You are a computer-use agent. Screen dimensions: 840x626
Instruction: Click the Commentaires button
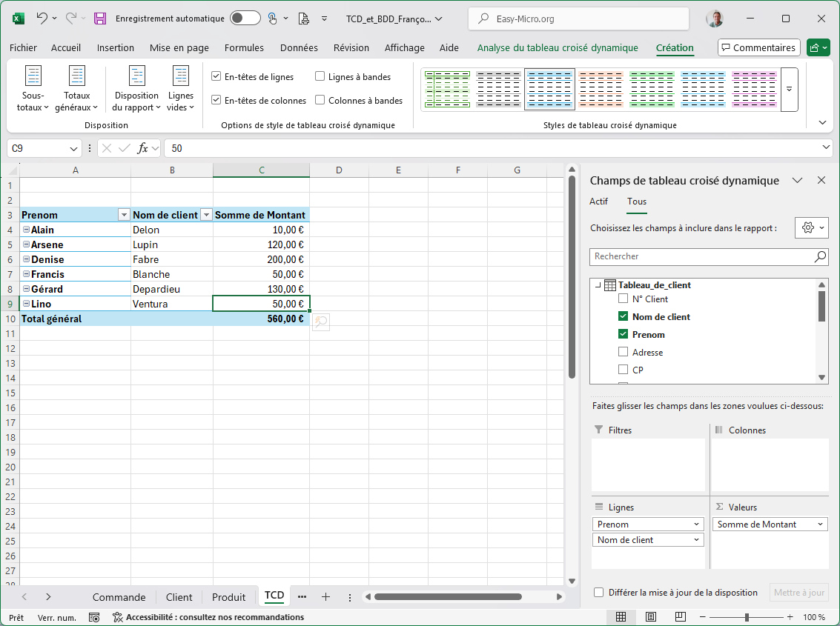point(758,48)
